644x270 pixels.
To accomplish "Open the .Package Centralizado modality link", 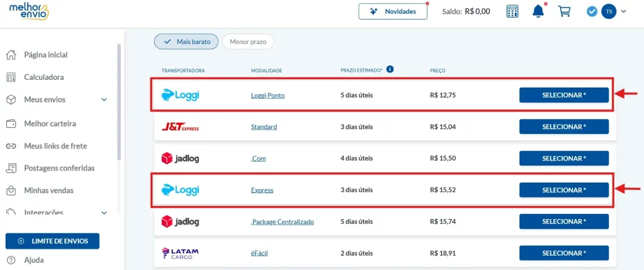I will [282, 222].
